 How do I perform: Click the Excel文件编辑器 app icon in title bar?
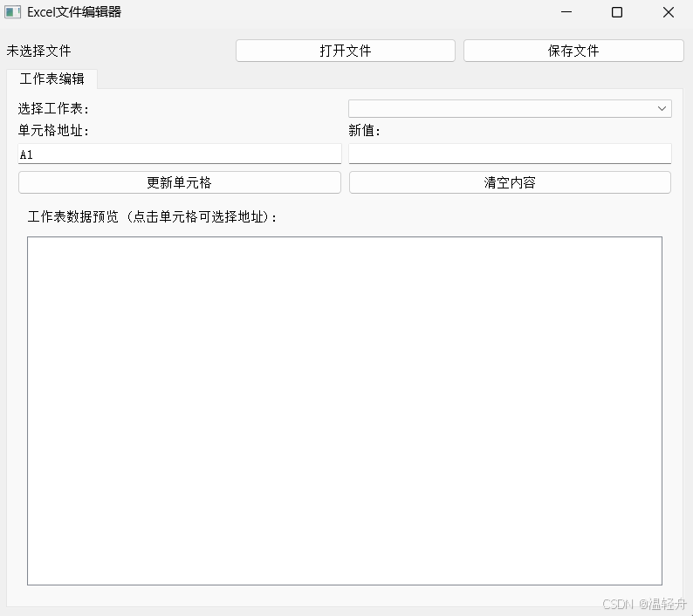point(12,12)
